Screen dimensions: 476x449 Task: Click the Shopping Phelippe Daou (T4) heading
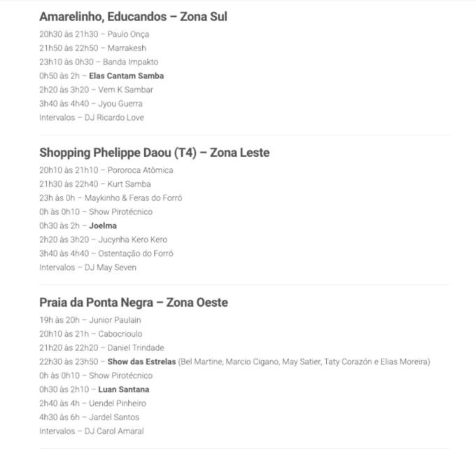[x=154, y=152]
